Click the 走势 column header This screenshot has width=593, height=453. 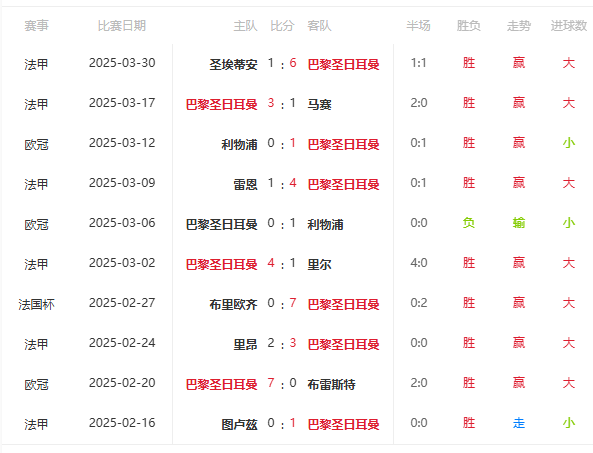tap(518, 26)
